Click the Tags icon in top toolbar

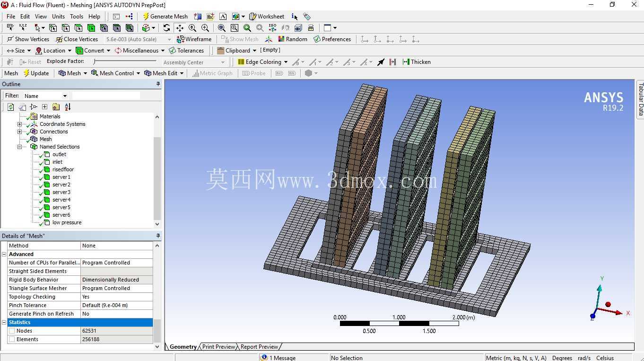click(307, 17)
